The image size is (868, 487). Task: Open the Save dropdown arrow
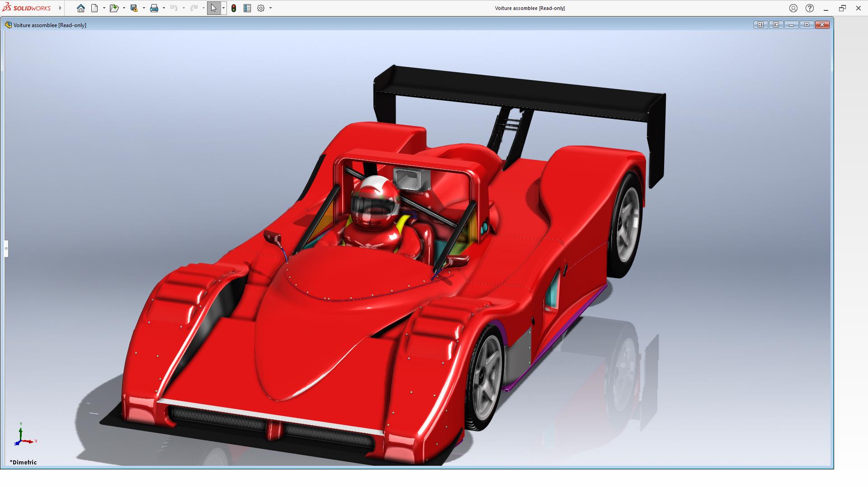(x=144, y=8)
